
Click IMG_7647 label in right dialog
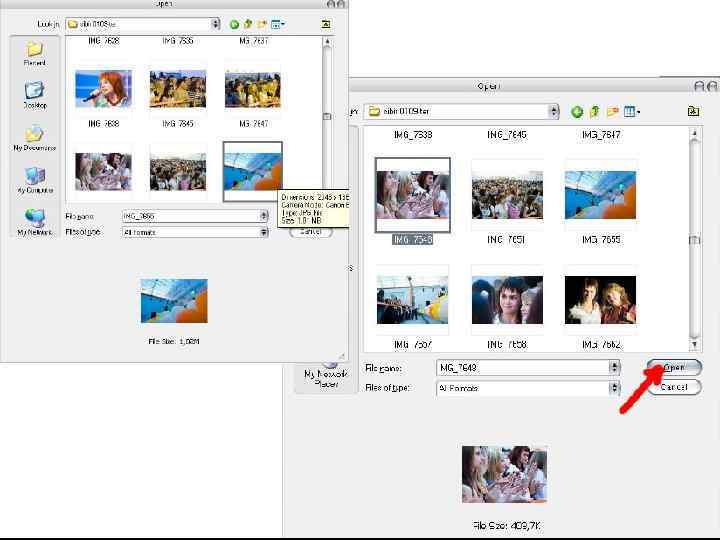(601, 135)
